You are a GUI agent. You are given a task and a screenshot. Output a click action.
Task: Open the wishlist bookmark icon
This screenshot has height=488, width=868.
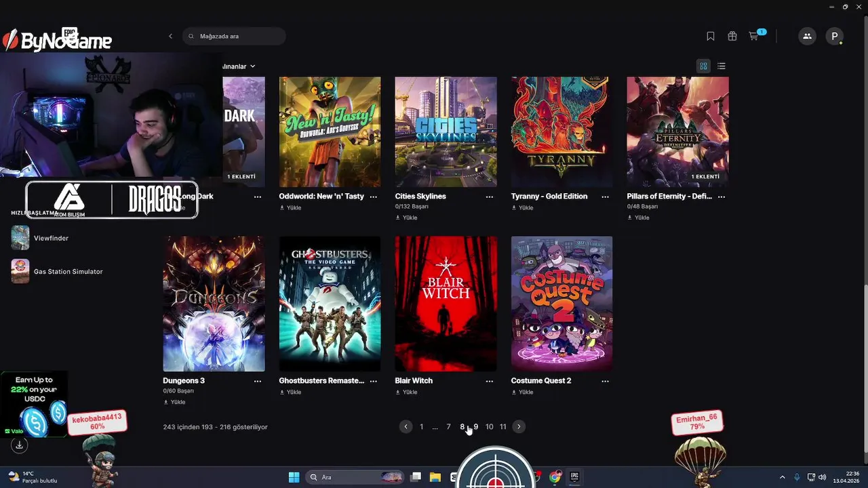tap(711, 36)
